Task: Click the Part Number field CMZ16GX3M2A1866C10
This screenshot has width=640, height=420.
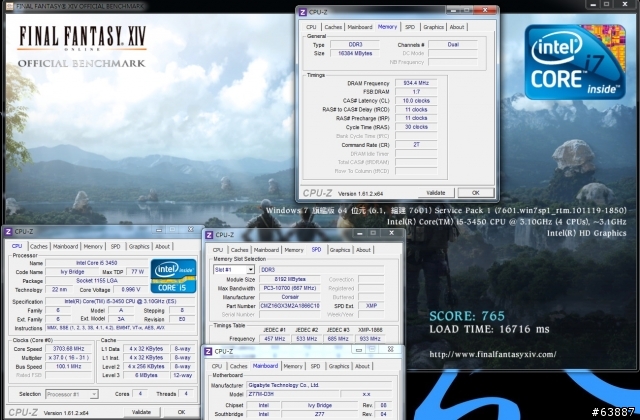Action: click(x=290, y=306)
